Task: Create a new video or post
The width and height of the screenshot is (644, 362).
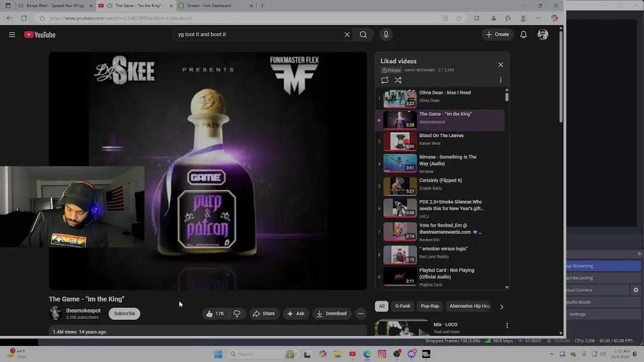Action: tap(497, 35)
